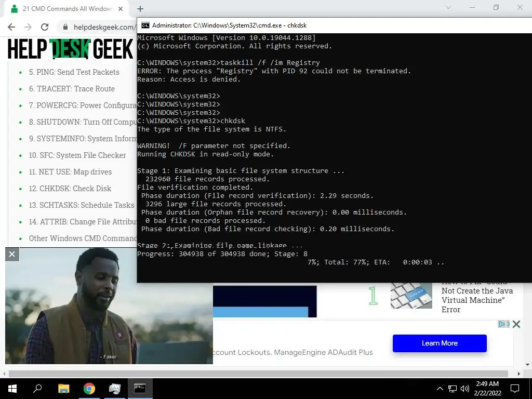Image resolution: width=532 pixels, height=399 pixels.
Task: Open the POWERCFG: Power Configuration link
Action: 83,105
